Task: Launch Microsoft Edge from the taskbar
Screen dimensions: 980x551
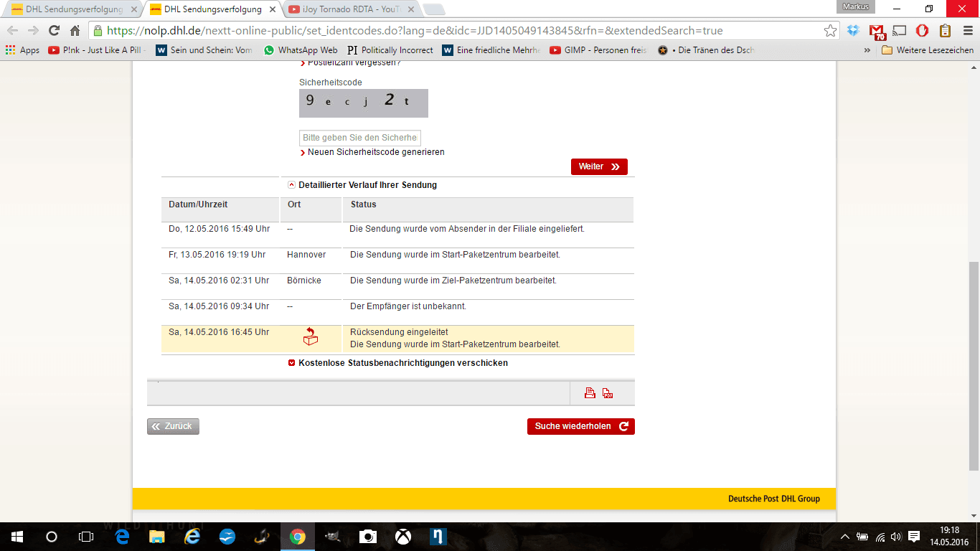Action: (x=122, y=537)
